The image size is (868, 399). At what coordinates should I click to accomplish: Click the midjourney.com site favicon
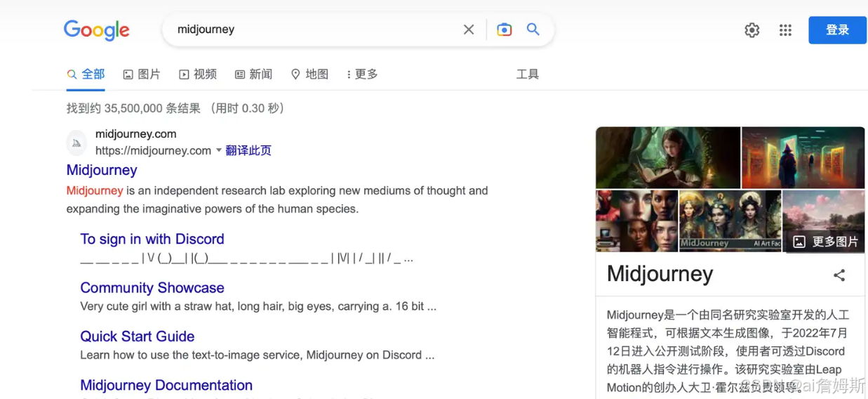click(x=76, y=143)
